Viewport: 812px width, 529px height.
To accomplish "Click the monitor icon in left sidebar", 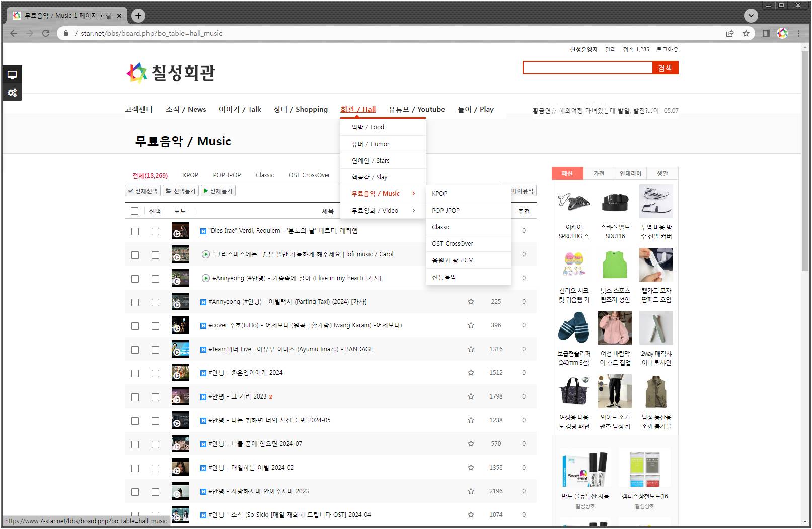I will coord(12,75).
